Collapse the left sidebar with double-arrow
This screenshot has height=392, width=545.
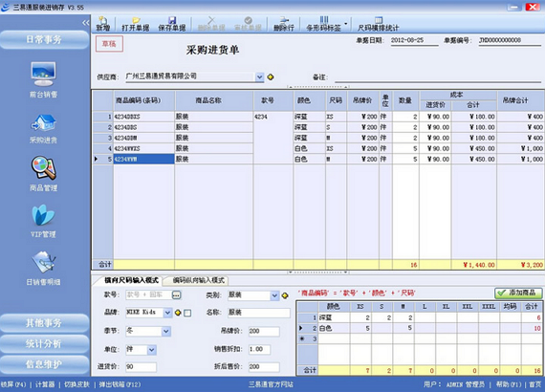[x=86, y=23]
